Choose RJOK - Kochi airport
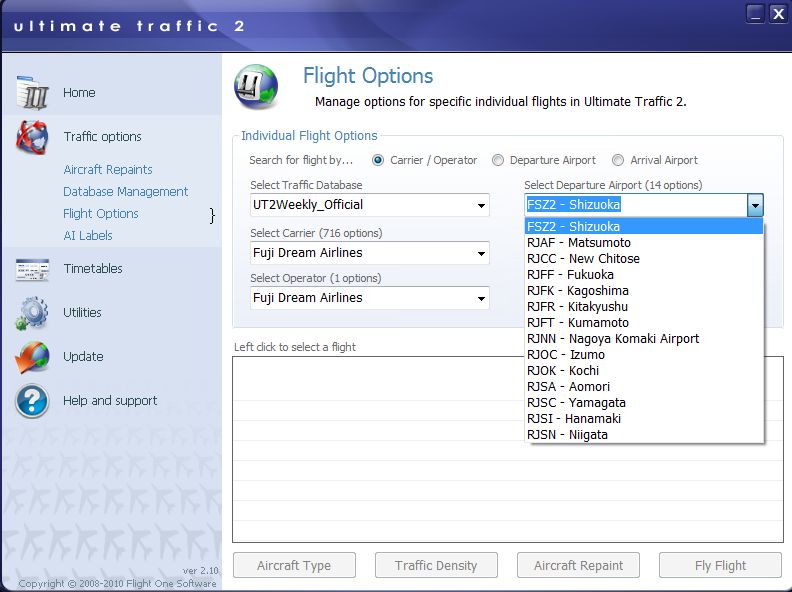This screenshot has width=792, height=592. [x=644, y=371]
